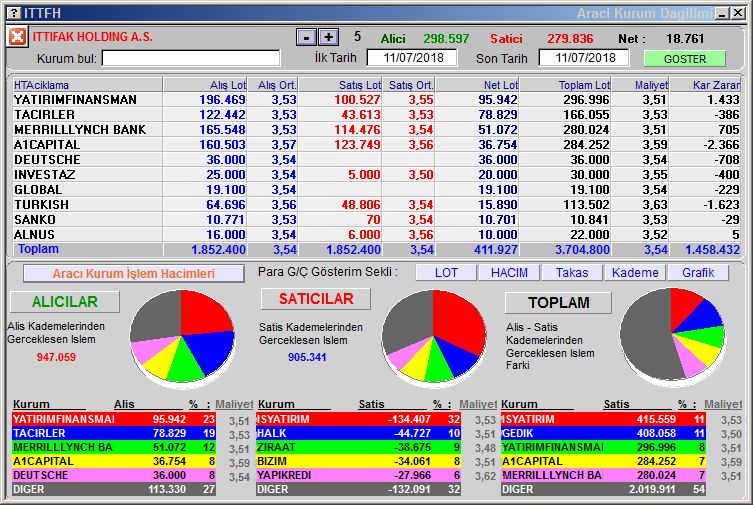Viewport: 753px width, 505px height.
Task: Click gray DIGER row with 2.019.911
Action: point(604,489)
